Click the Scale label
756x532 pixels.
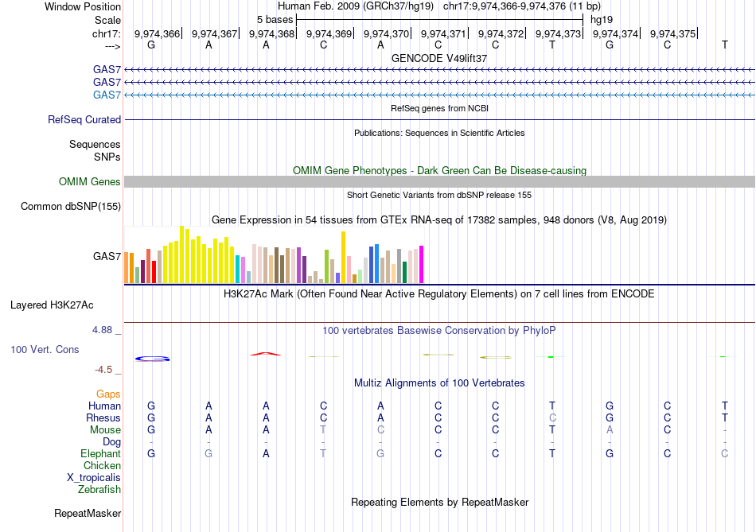tap(107, 20)
